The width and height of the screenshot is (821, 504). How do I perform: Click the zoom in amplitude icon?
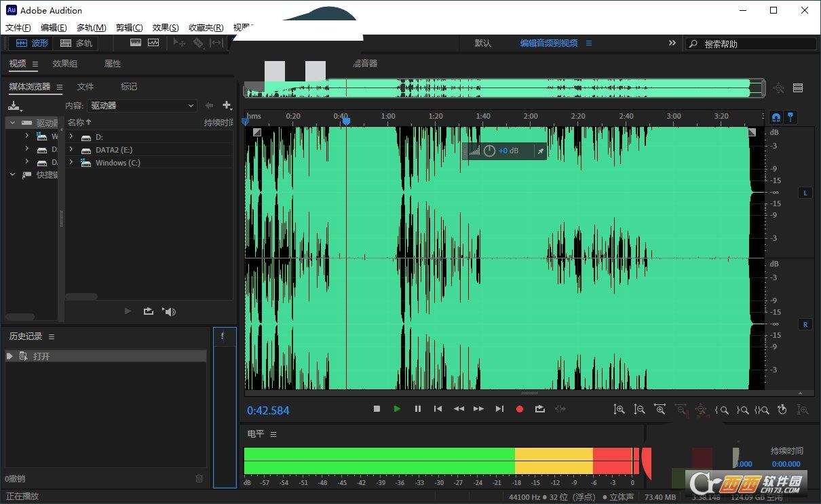(619, 410)
